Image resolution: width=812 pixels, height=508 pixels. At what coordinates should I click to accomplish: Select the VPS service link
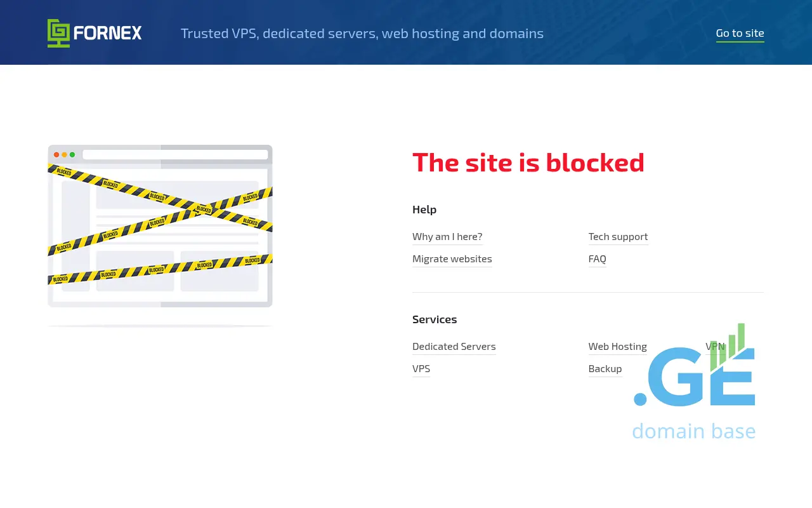coord(421,368)
